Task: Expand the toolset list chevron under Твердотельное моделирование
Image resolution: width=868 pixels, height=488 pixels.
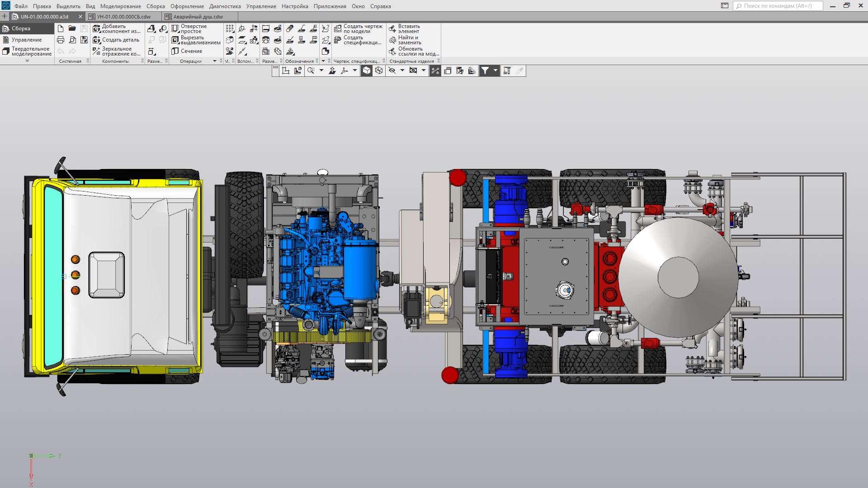Action: point(27,61)
